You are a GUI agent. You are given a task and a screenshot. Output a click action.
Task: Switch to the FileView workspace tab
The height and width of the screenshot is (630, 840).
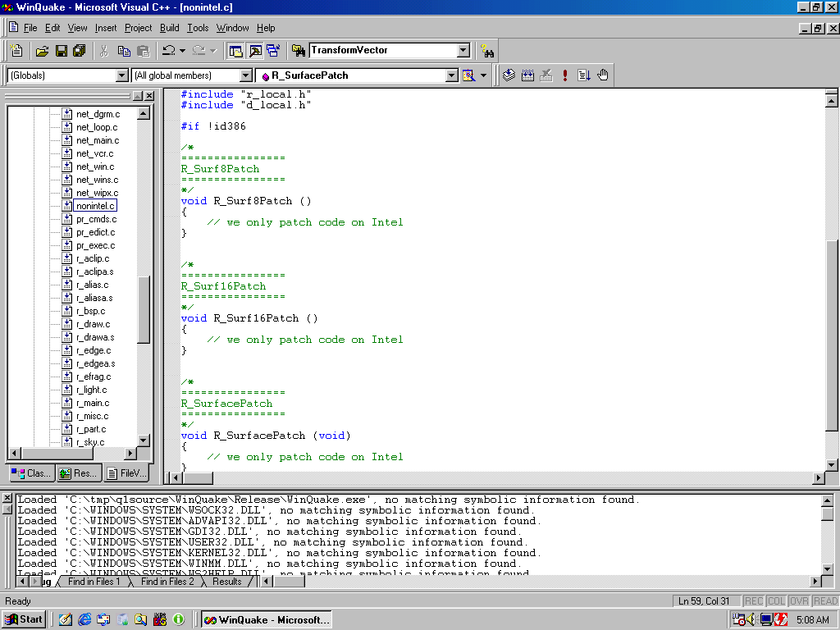coord(126,473)
